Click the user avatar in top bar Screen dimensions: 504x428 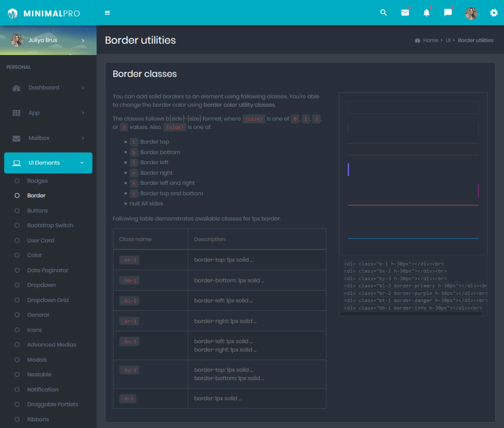coord(471,13)
